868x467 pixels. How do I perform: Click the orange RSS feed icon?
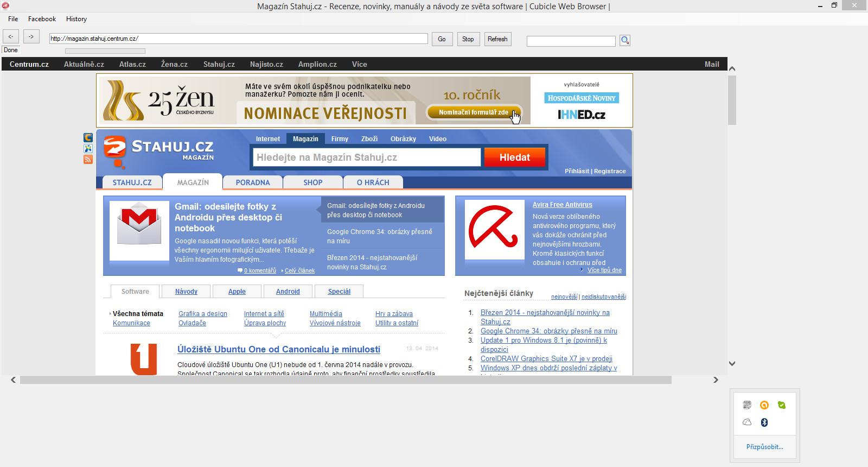tap(88, 159)
